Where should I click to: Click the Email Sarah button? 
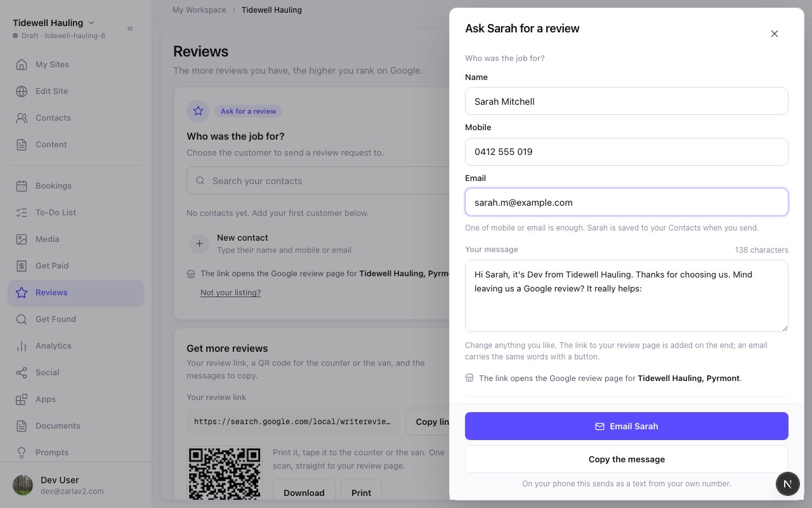(626, 426)
